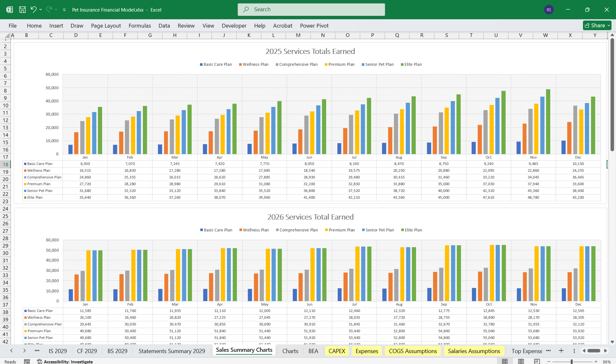Run the Accessibility: Investigate checker
Screen dimensions: 616x364
[x=68, y=361]
